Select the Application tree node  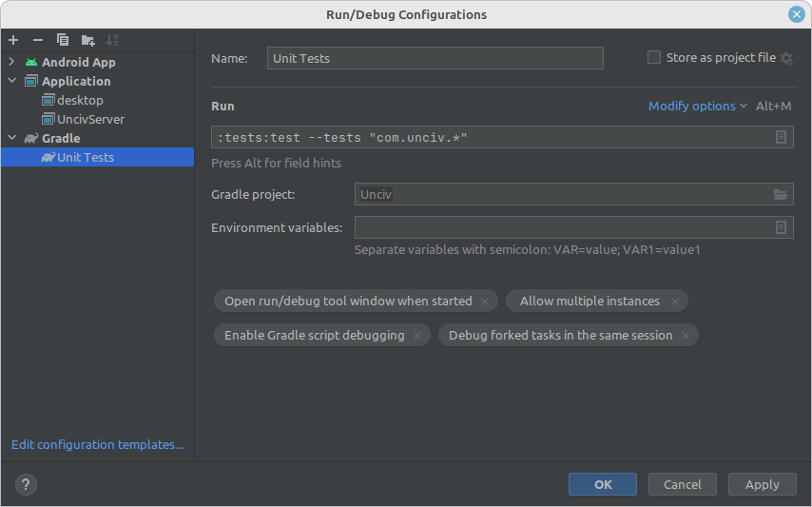(x=76, y=81)
